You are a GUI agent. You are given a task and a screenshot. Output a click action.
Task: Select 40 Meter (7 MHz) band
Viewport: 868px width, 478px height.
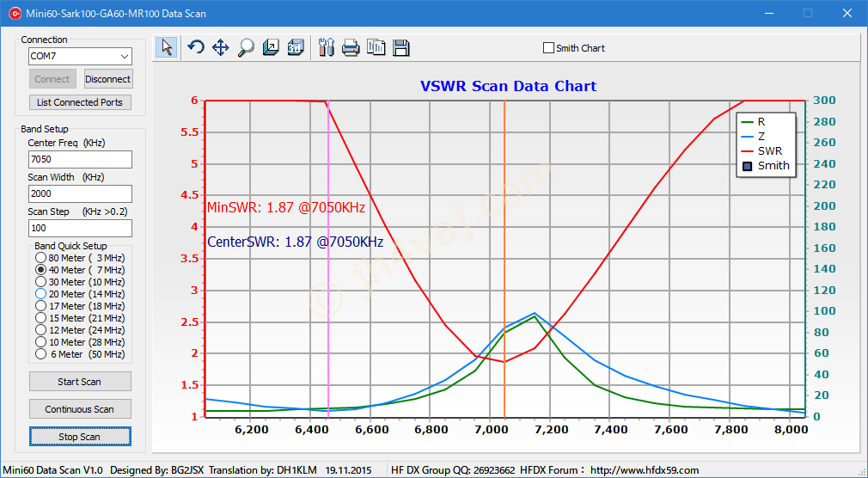[x=40, y=270]
